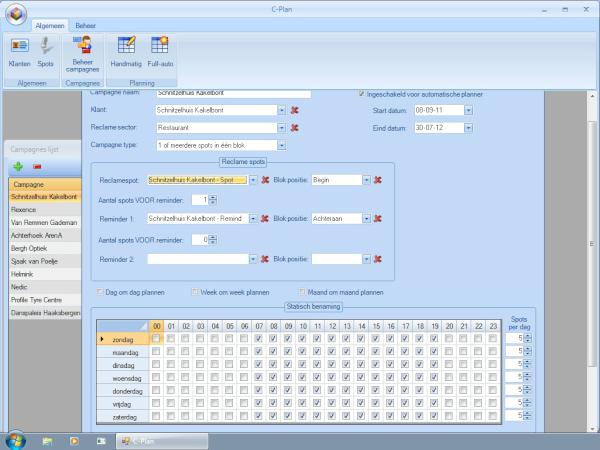Uncheck maandag hour 07 checkbox

(x=258, y=351)
